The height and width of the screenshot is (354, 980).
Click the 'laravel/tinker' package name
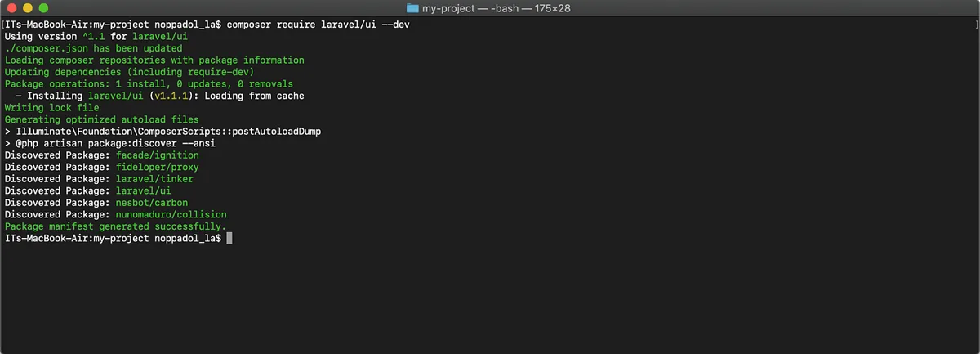click(x=155, y=179)
